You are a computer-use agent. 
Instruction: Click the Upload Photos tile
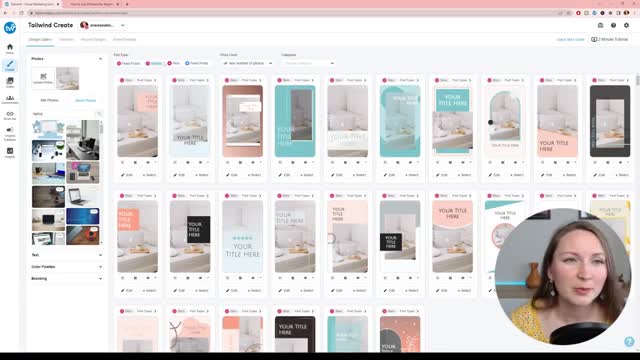tap(43, 78)
